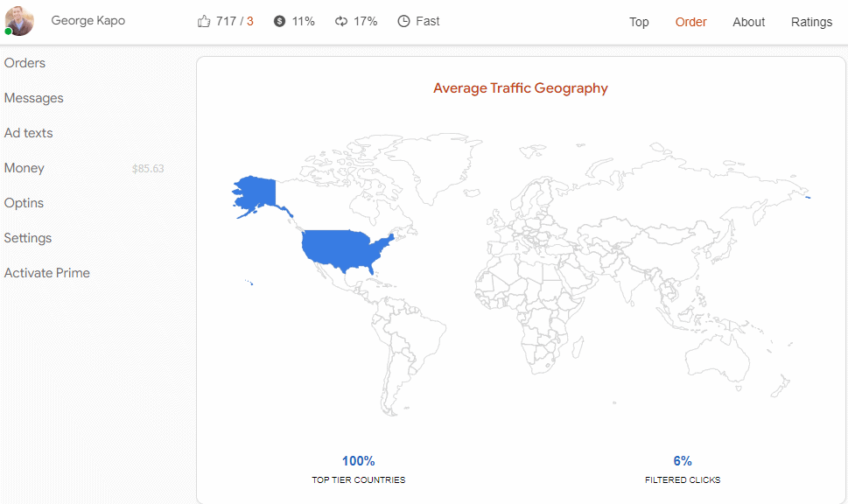
Task: Click the thumbs-up ratings icon
Action: 204,21
